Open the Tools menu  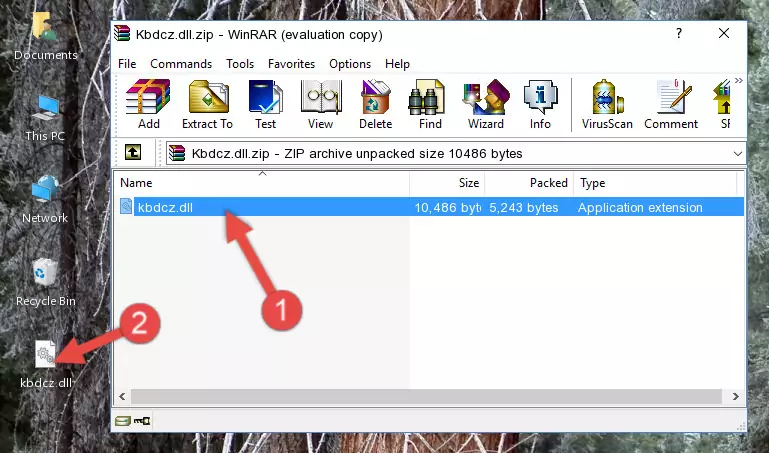point(240,64)
